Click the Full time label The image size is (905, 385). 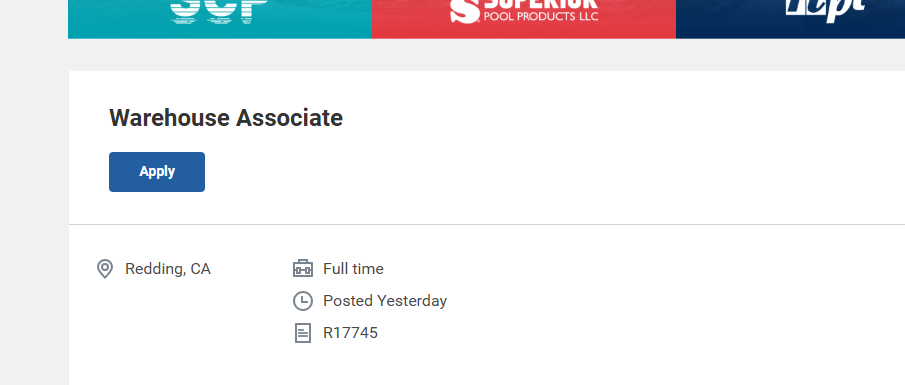tap(353, 269)
